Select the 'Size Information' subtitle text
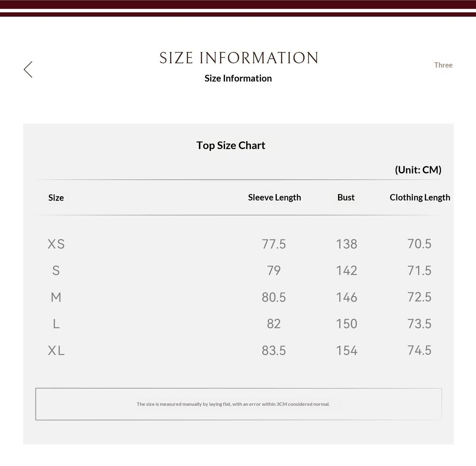 [238, 78]
